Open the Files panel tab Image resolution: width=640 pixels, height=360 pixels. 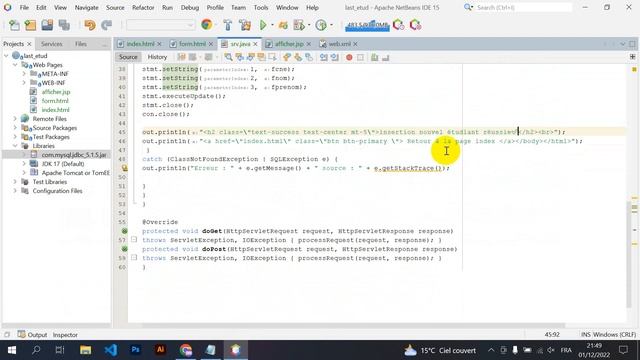(81, 44)
